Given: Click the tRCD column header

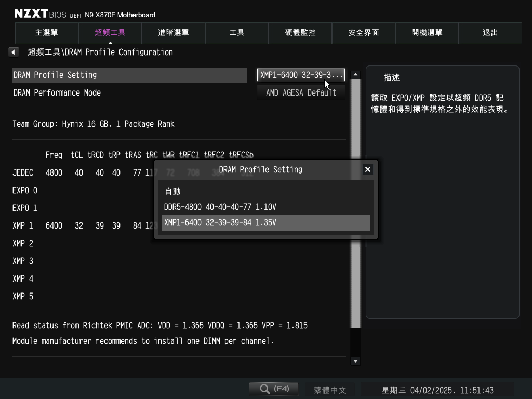Looking at the screenshot, I should pos(96,155).
